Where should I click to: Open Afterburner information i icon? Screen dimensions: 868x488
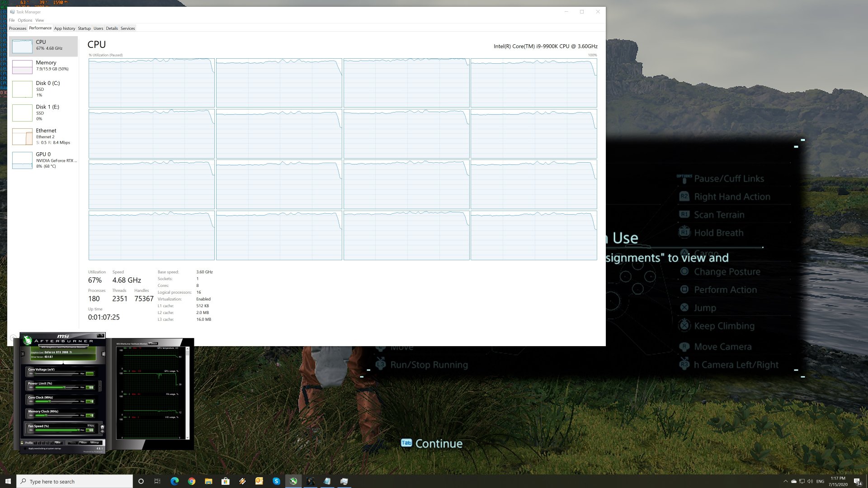103,354
